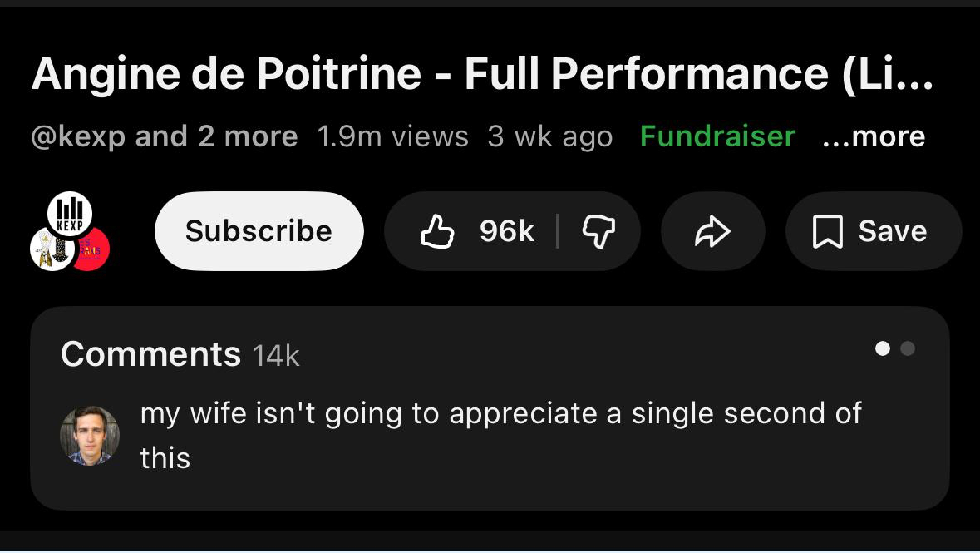Image resolution: width=980 pixels, height=553 pixels.
Task: Tap the 96k like count
Action: (506, 231)
